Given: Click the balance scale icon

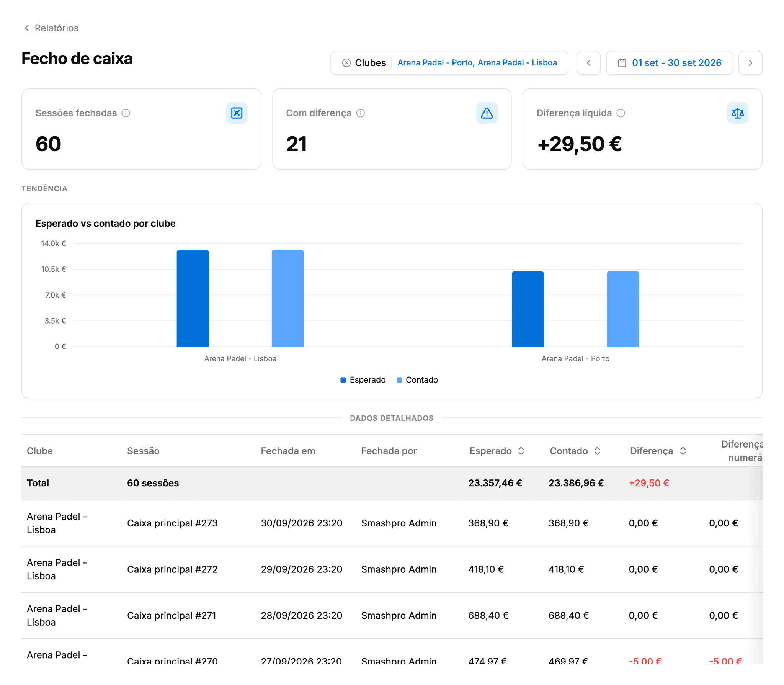Looking at the screenshot, I should (737, 113).
